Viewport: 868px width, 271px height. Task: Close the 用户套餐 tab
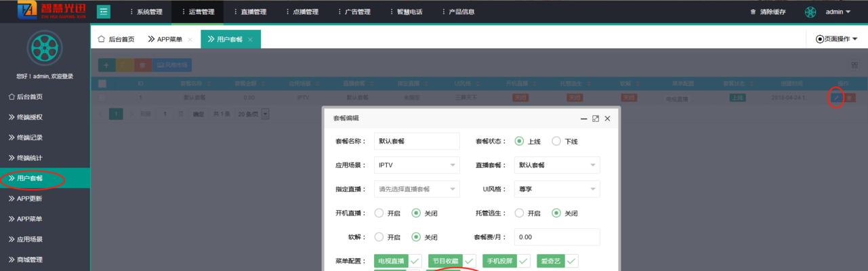pyautogui.click(x=250, y=39)
